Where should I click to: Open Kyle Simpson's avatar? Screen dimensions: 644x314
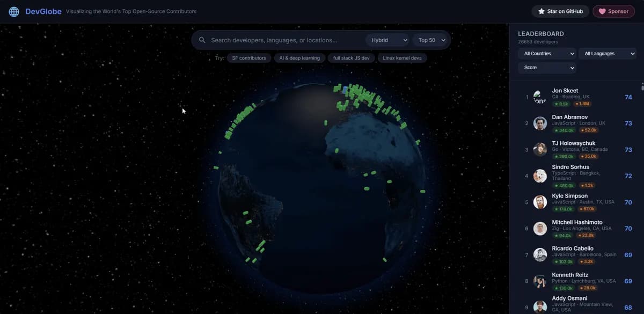540,202
